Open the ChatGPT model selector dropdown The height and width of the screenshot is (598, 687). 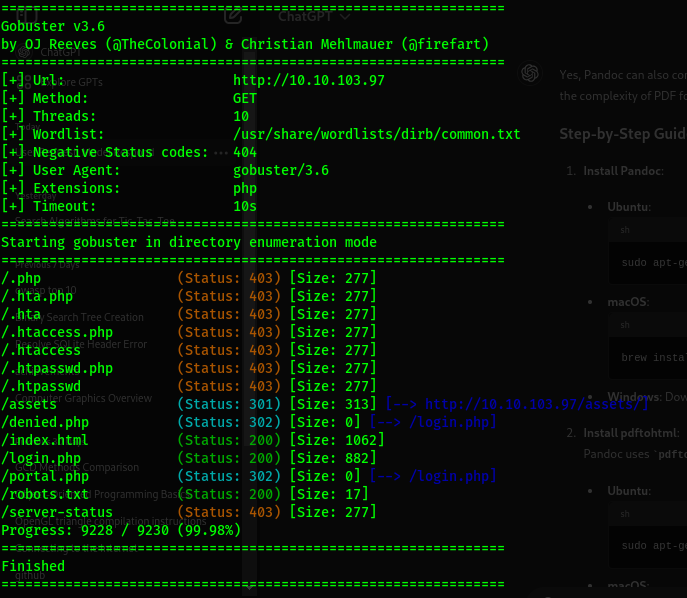pyautogui.click(x=315, y=16)
